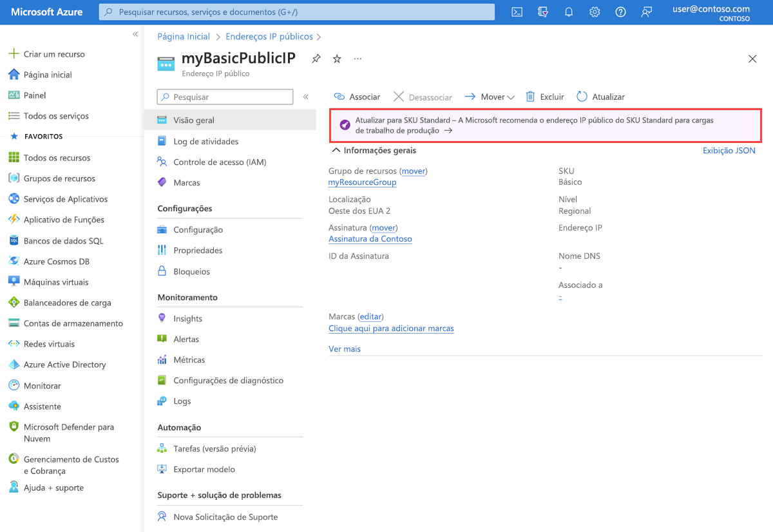Viewport: 773px width, 532px height.
Task: Click the help question mark icon
Action: (620, 12)
